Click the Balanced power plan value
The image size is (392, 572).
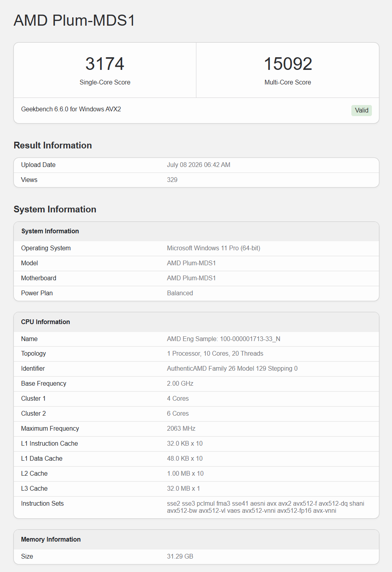click(x=180, y=293)
